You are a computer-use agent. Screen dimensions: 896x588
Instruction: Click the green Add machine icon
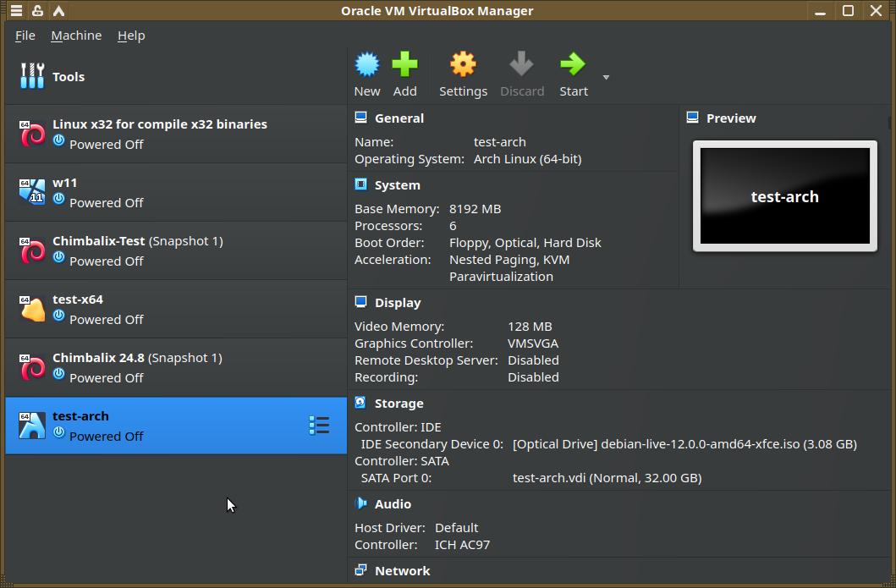(x=404, y=64)
